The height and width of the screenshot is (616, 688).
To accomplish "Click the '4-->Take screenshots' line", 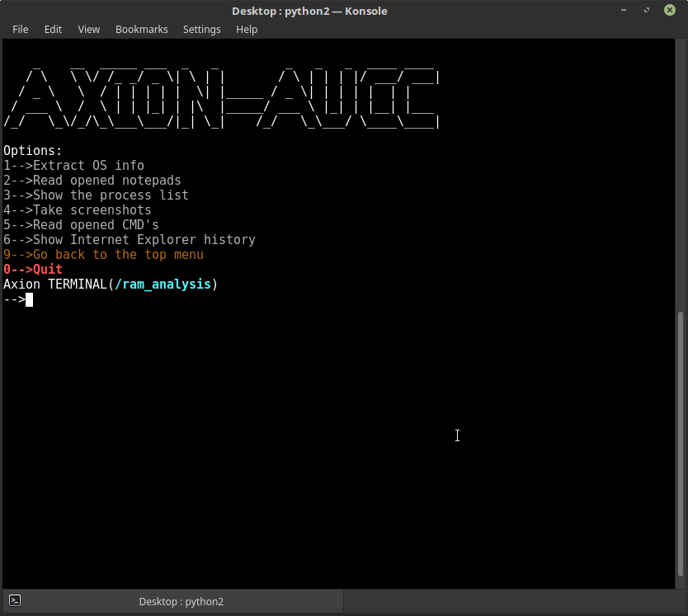I will [x=78, y=210].
